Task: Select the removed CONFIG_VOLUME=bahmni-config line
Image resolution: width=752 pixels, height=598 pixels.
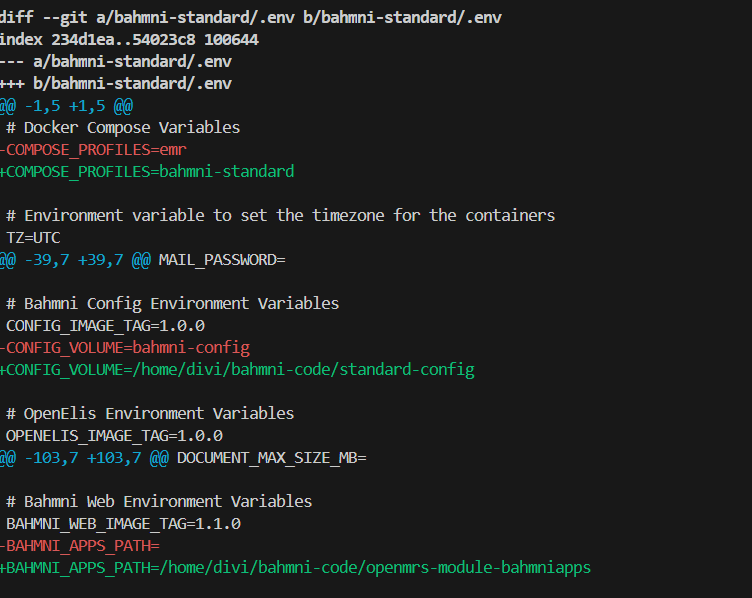Action: 125,347
